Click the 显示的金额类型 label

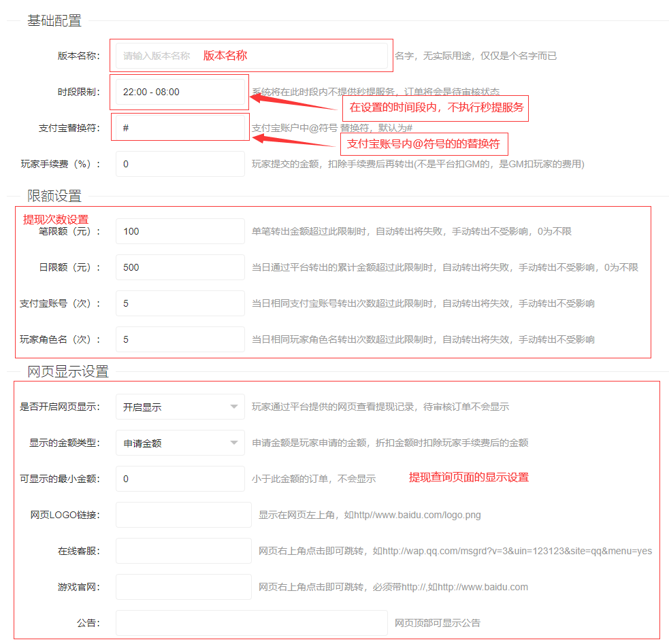[x=65, y=443]
